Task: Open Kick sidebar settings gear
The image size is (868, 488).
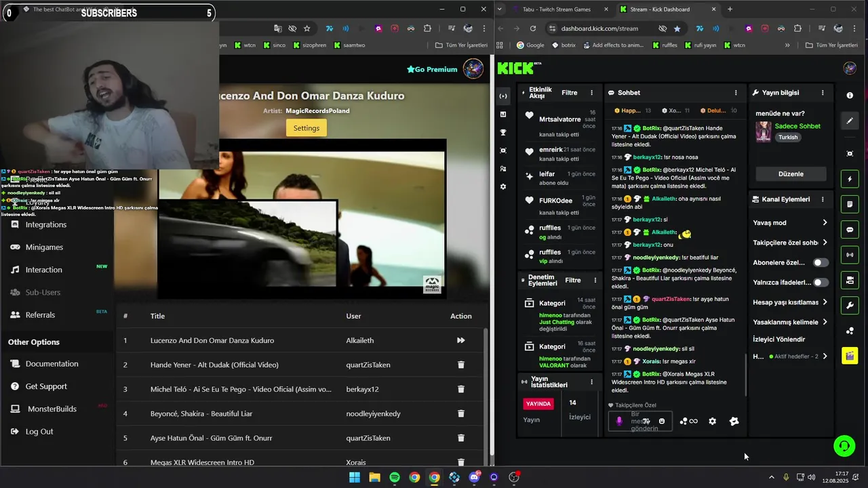Action: click(502, 186)
